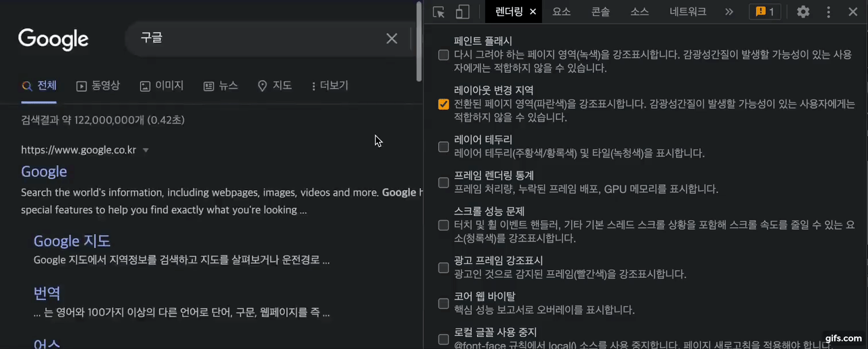Click the 검색결과 약 122,000,000개 text

coord(103,121)
